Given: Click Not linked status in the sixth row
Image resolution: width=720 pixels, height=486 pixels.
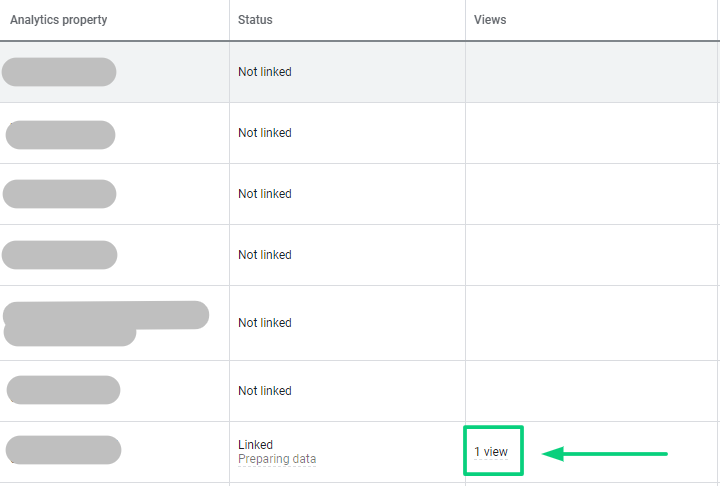Looking at the screenshot, I should (265, 391).
